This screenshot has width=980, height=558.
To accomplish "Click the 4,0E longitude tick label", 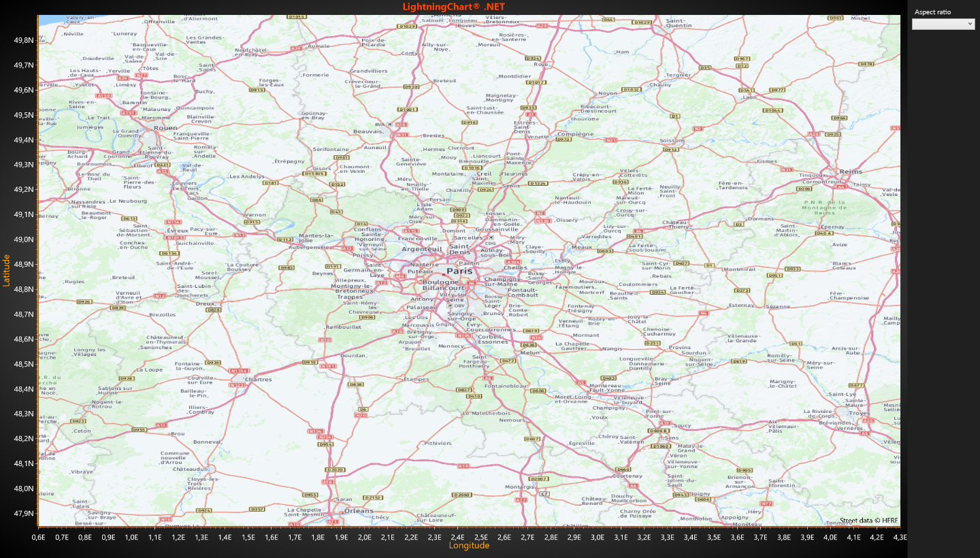I will (830, 537).
